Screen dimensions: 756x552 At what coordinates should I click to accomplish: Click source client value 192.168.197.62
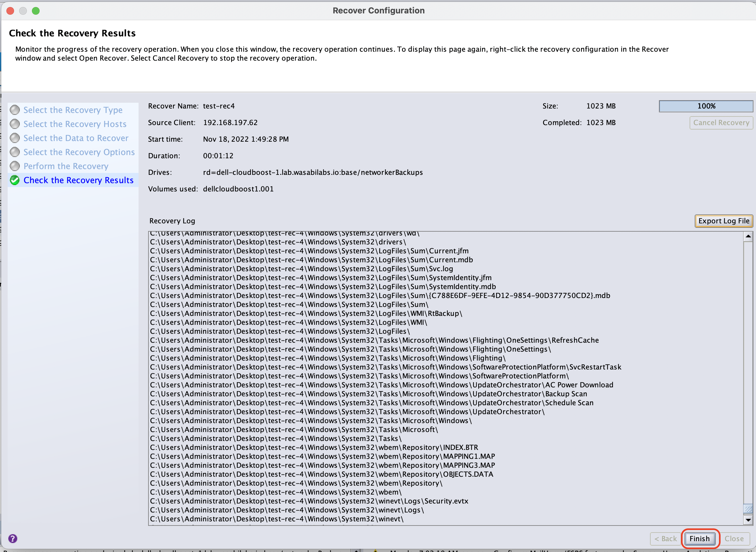(x=231, y=123)
